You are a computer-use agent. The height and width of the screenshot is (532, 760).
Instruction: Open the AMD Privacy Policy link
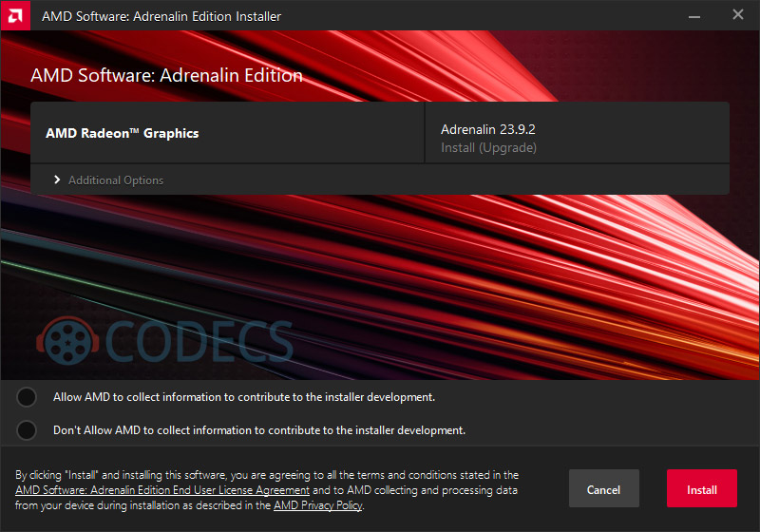(318, 505)
